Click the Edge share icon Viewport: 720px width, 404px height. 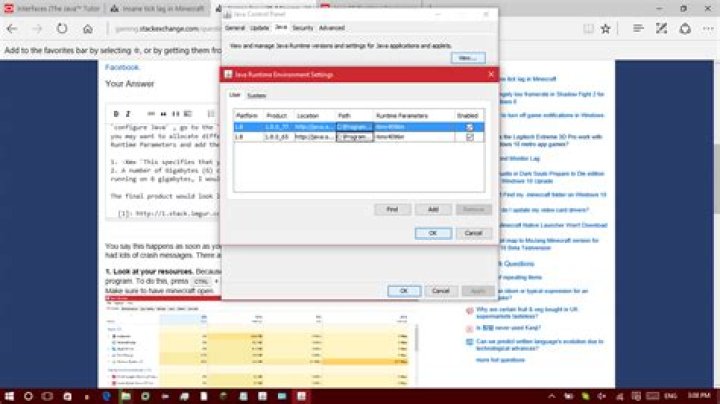[685, 28]
